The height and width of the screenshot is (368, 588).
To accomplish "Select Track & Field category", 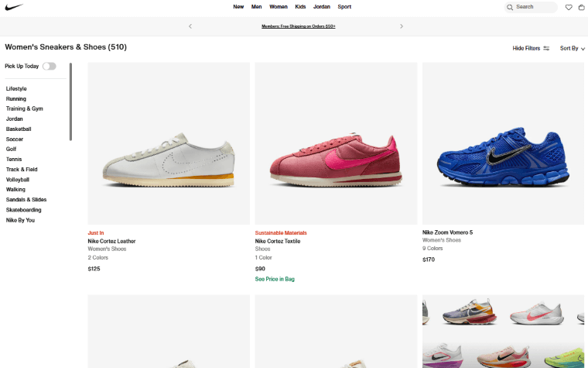I will [22, 170].
